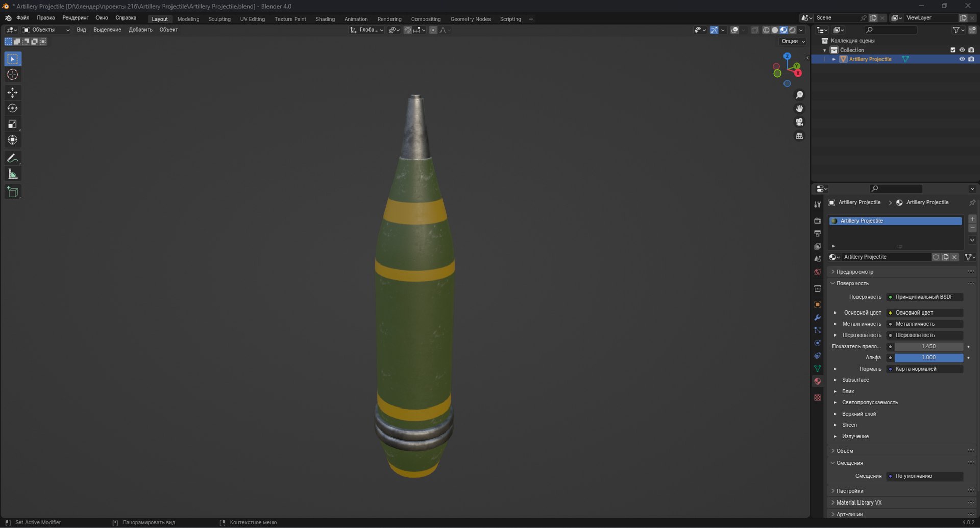The image size is (980, 528).
Task: Select the Annotate pencil tool
Action: [13, 158]
